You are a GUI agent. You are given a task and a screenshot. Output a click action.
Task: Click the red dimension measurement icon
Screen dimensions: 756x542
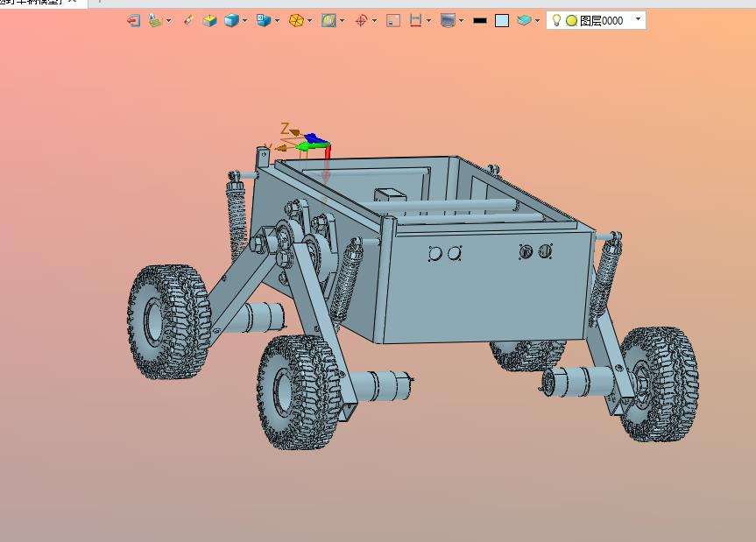(x=415, y=21)
